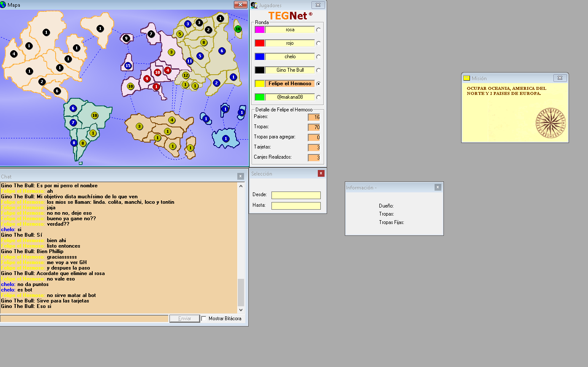Click the globe icon in Mapa title bar

click(x=3, y=5)
